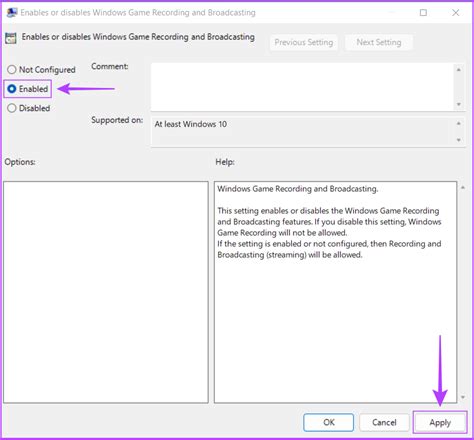Close the policy setting window
This screenshot has width=474, height=440.
(x=455, y=13)
